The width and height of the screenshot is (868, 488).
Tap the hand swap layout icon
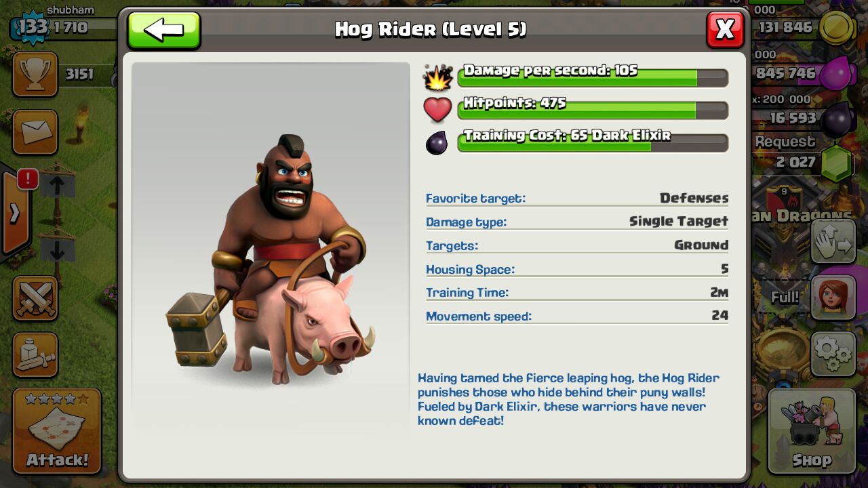point(833,242)
